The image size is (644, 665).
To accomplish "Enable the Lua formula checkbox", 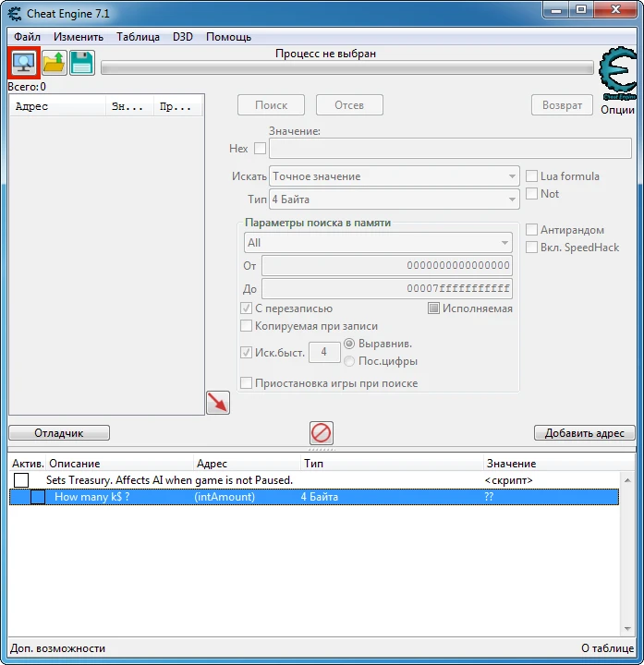I will click(531, 176).
